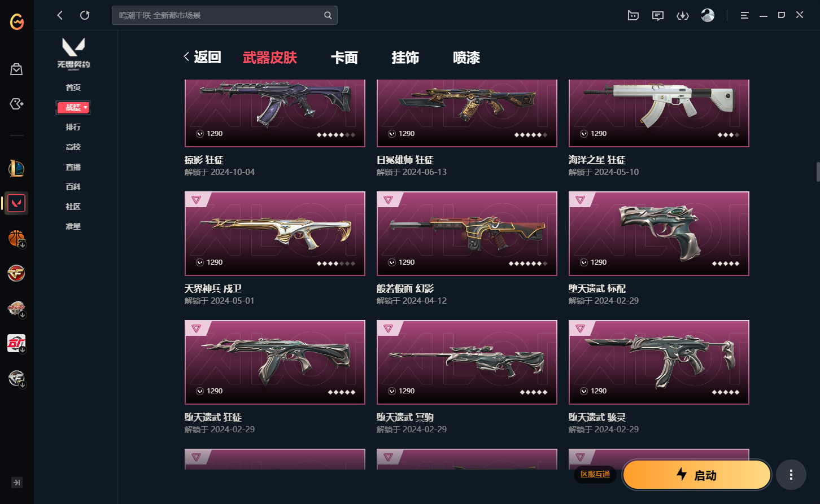Select the 天界神兵 戍卫 skin thumbnail

pos(275,234)
